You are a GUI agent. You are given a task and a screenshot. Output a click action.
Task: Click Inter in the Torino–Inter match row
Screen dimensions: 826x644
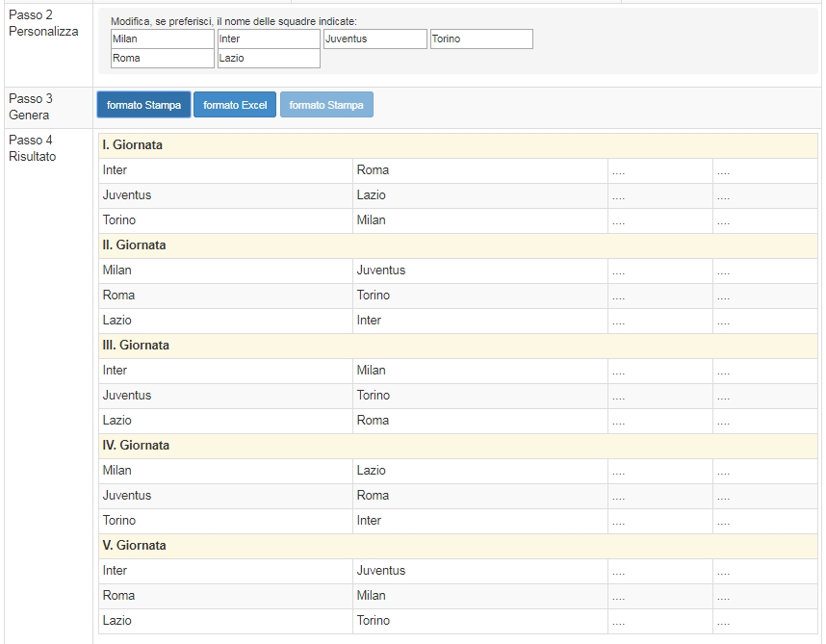pos(369,520)
